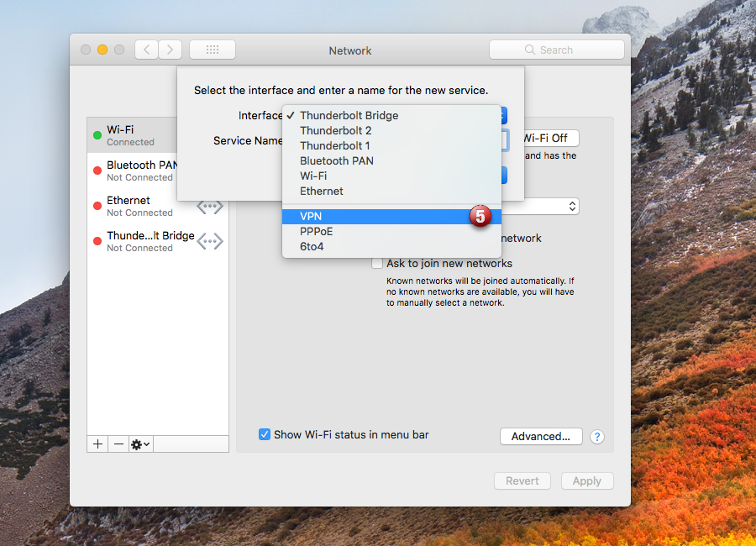Toggle Ask to join new networks

(377, 264)
